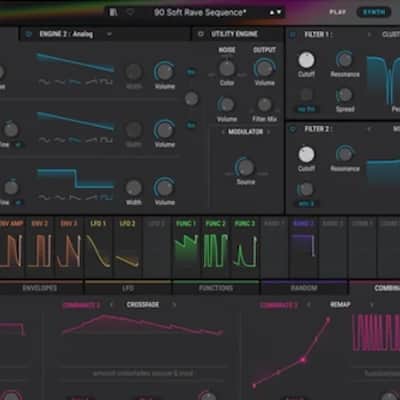Toggle Filter 1 power button
400x400 pixels.
(292, 35)
